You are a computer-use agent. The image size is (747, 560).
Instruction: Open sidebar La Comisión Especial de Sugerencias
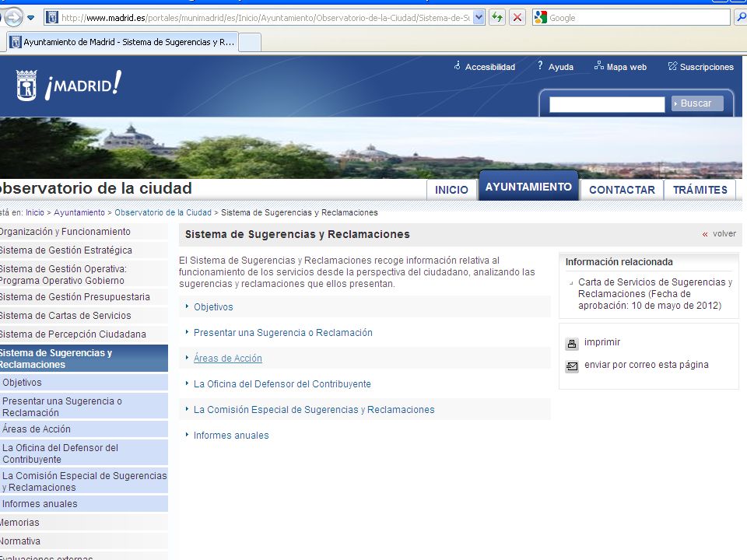(83, 481)
